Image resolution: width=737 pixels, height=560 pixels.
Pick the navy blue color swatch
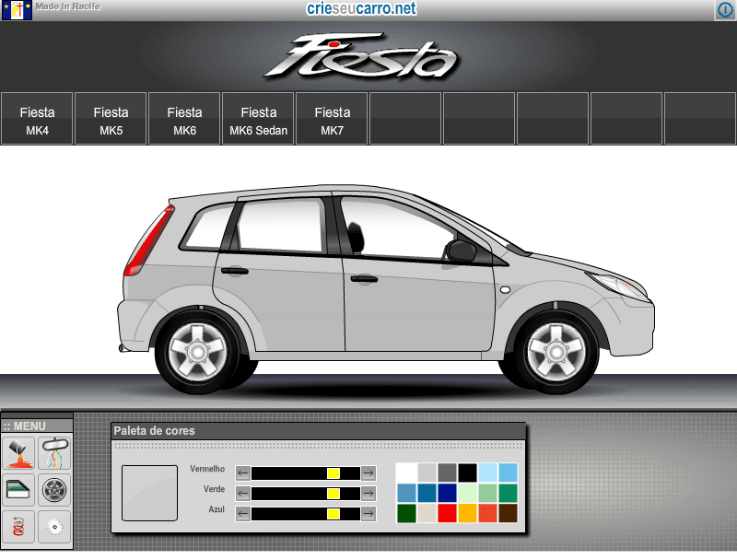point(447,494)
